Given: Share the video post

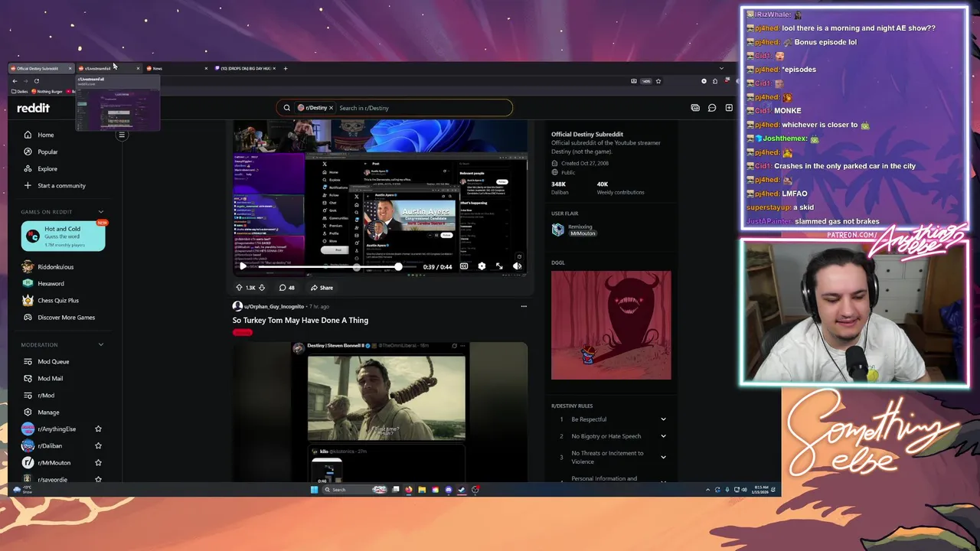Looking at the screenshot, I should point(322,288).
